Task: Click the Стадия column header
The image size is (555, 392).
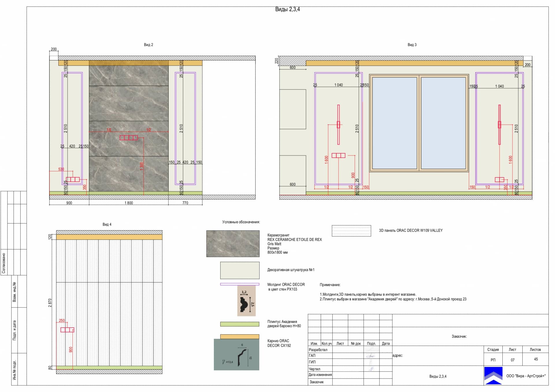Action: click(493, 350)
